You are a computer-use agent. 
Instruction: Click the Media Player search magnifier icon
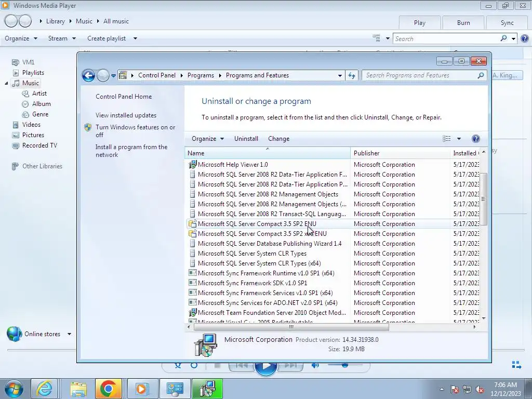pyautogui.click(x=504, y=38)
